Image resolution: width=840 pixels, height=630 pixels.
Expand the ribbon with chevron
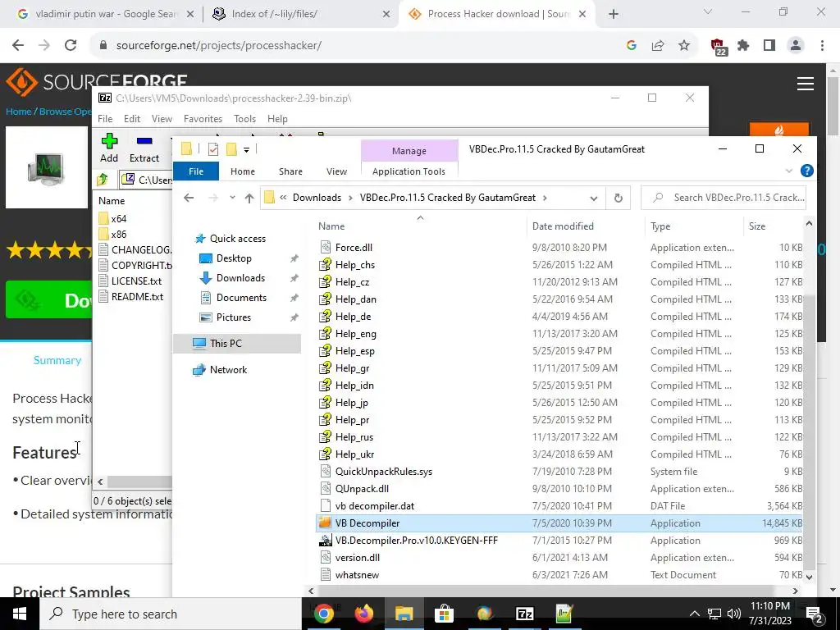[x=788, y=171]
